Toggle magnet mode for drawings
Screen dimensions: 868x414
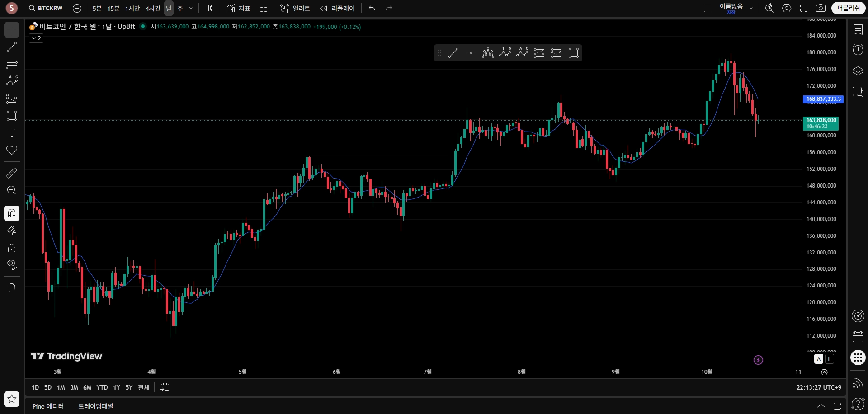click(x=12, y=213)
